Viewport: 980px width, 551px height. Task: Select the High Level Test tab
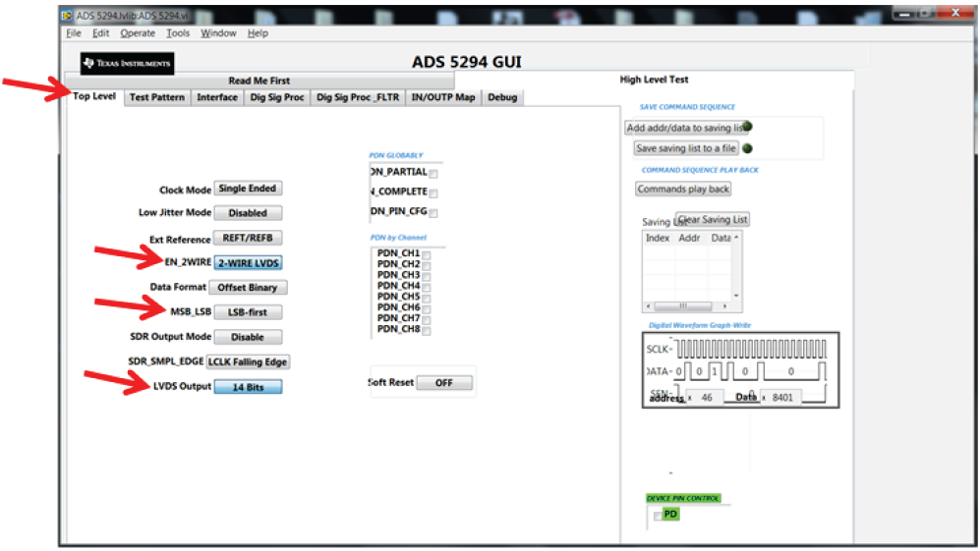click(654, 80)
